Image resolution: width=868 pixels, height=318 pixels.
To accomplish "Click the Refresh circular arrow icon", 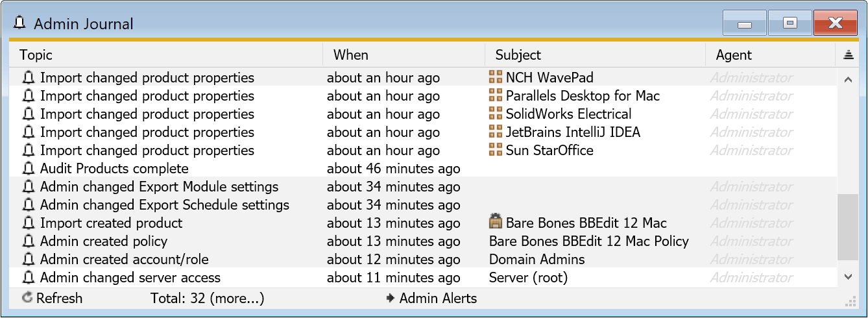I will click(27, 299).
